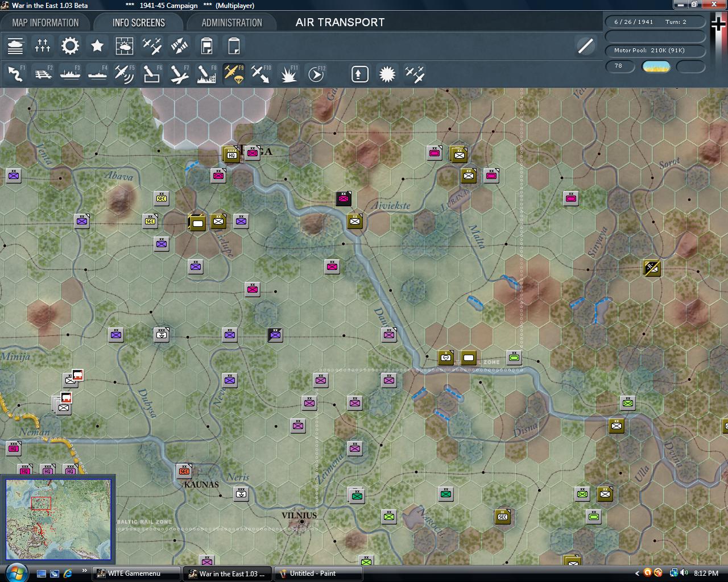Toggle the F11 air attack mode
Viewport: 728px width, 582px height.
pos(289,73)
